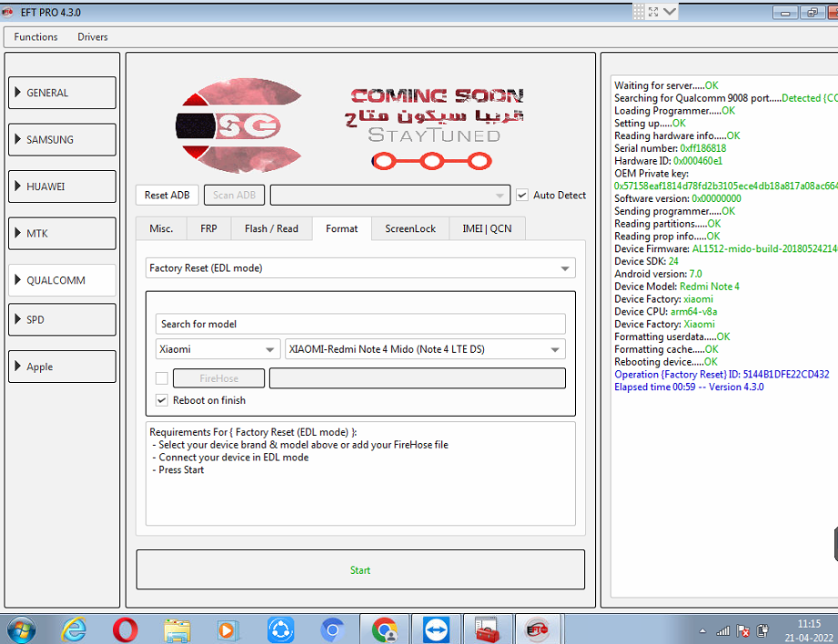Switch to Google Chrome in taskbar
The height and width of the screenshot is (644, 838).
(385, 629)
